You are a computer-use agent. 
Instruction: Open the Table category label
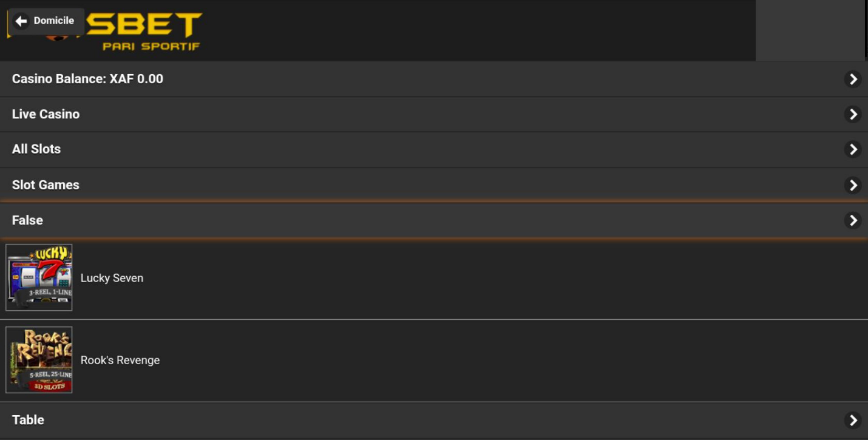click(x=28, y=420)
